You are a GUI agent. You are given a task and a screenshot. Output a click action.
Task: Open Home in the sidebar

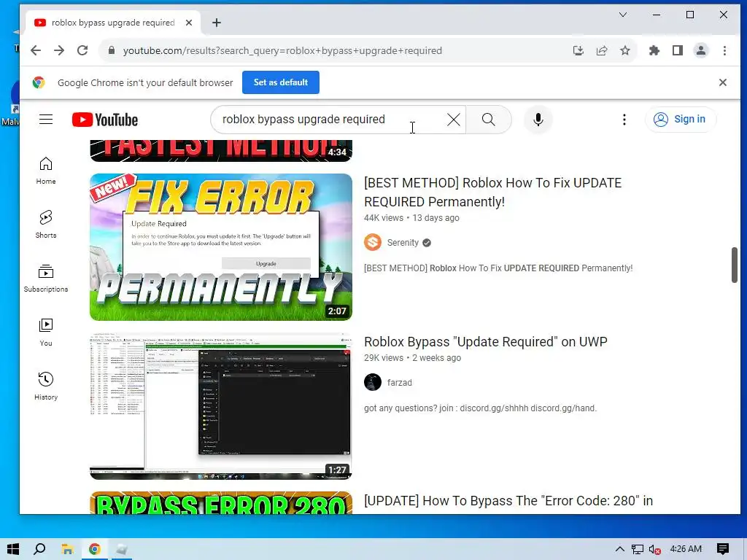click(46, 171)
